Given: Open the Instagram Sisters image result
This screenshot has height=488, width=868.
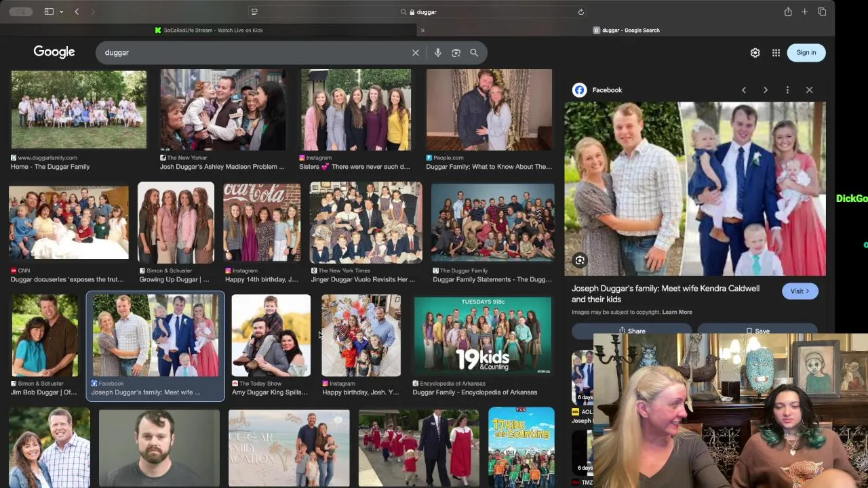Looking at the screenshot, I should pos(355,110).
